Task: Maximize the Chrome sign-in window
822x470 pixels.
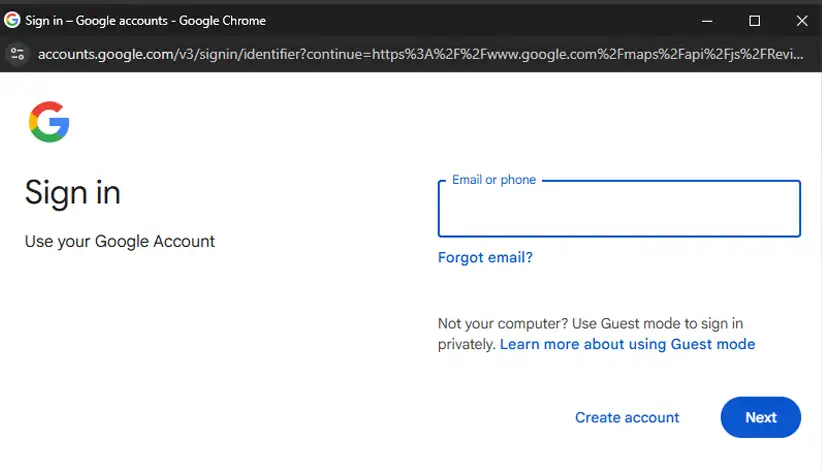Action: point(754,21)
